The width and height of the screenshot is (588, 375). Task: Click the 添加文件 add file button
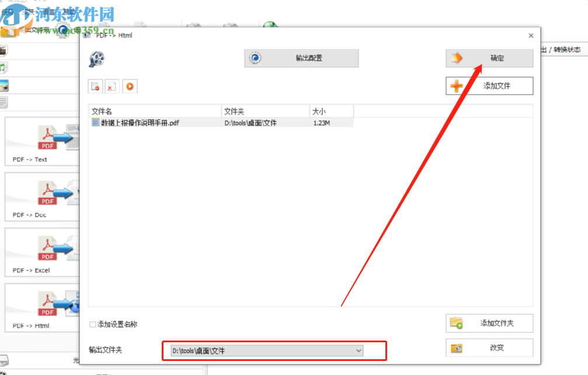click(x=489, y=86)
